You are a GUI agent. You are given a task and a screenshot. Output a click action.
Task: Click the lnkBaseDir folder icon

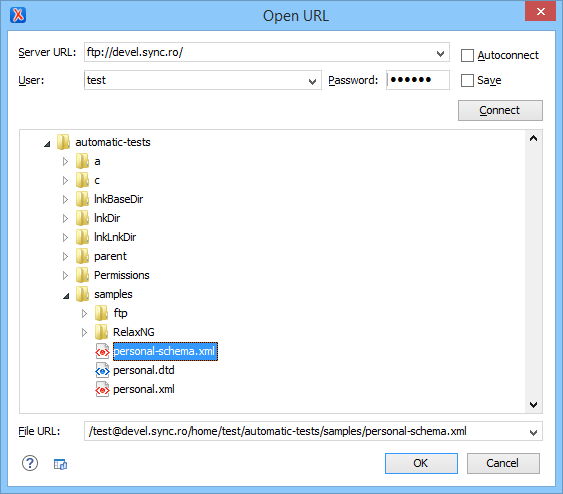83,199
